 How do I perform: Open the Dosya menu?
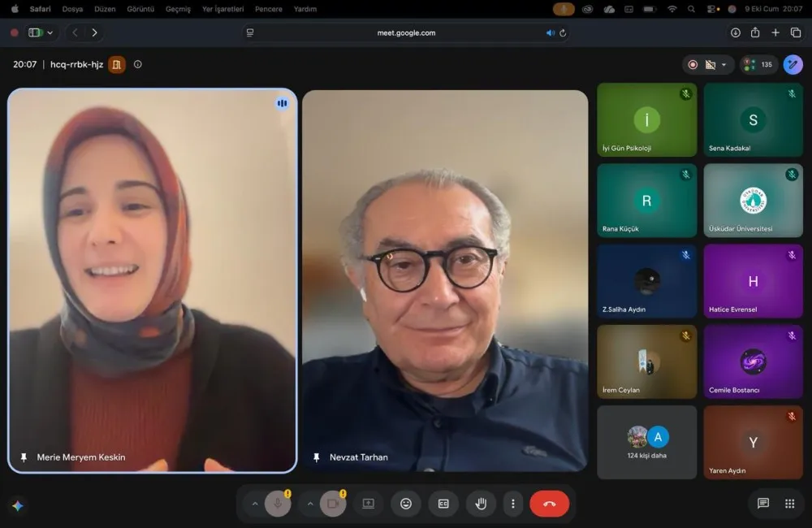(x=72, y=9)
